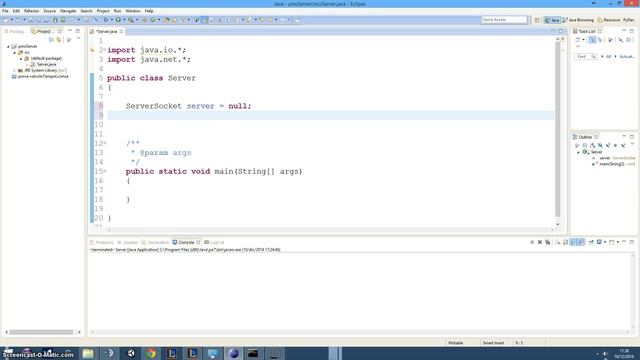
Task: Switch to the Java perspective
Action: tap(552, 20)
